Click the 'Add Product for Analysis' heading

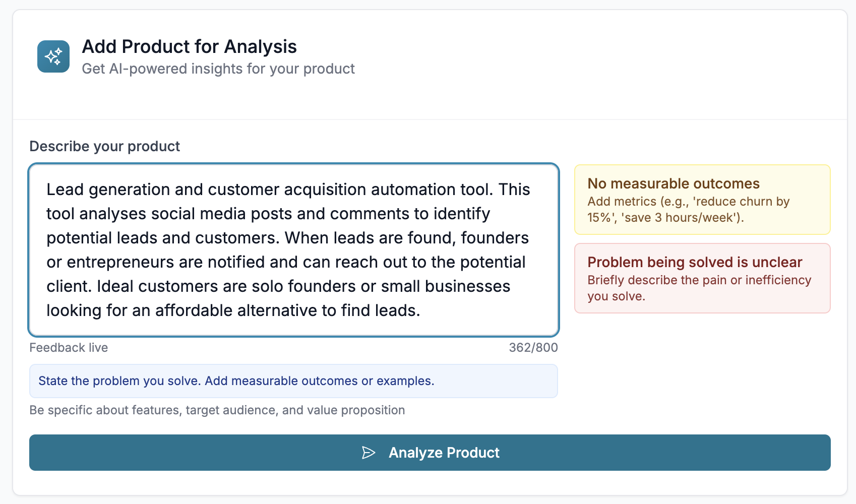(189, 47)
